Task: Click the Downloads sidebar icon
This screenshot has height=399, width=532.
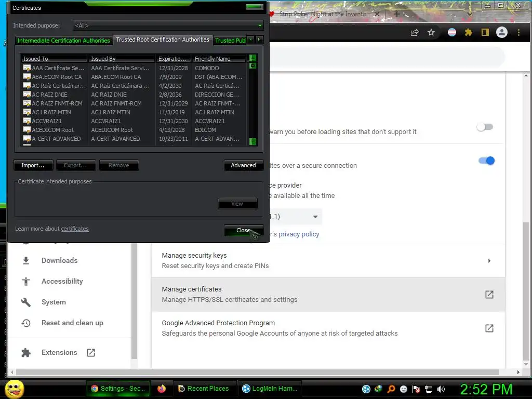Action: click(26, 261)
